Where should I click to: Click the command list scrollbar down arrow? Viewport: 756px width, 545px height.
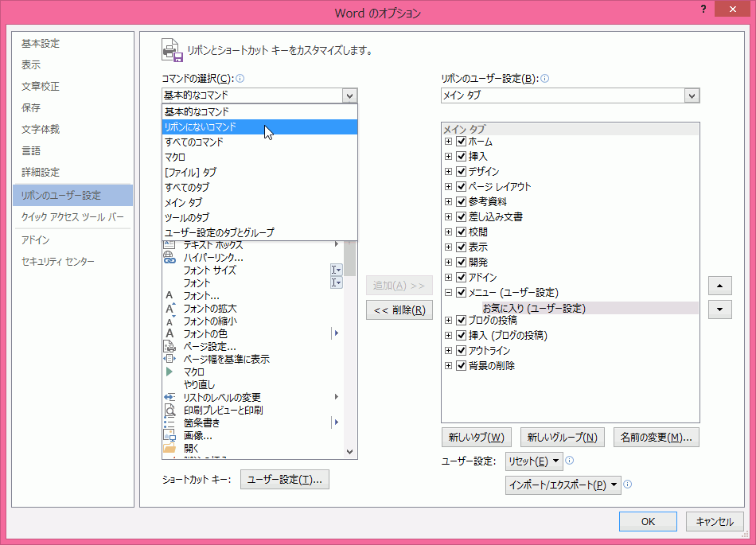pyautogui.click(x=350, y=452)
